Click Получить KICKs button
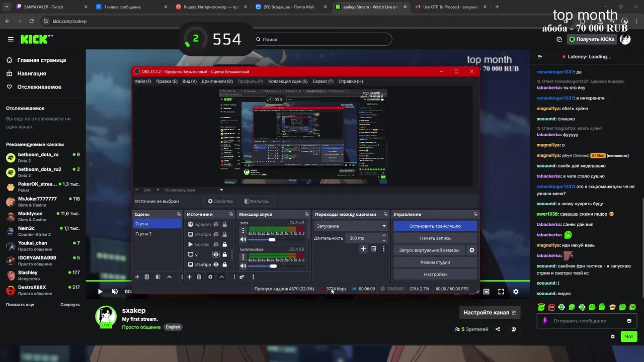Image resolution: width=644 pixels, height=362 pixels. (592, 39)
